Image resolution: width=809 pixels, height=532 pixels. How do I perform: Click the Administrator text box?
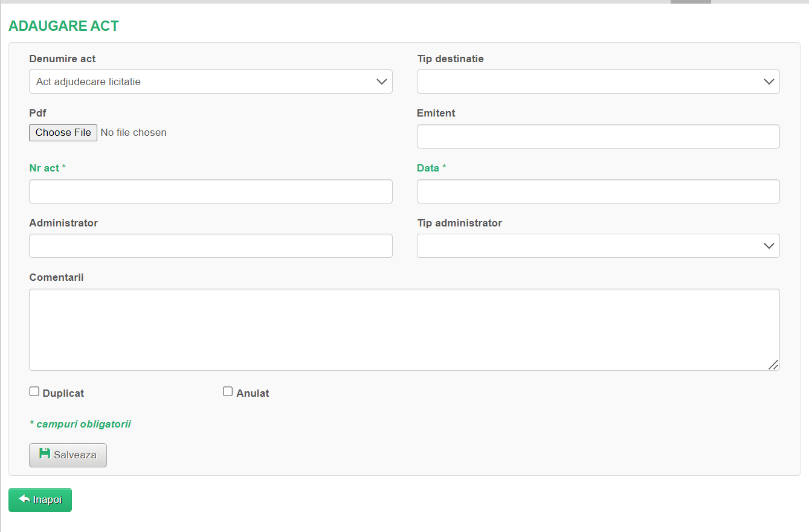click(210, 246)
